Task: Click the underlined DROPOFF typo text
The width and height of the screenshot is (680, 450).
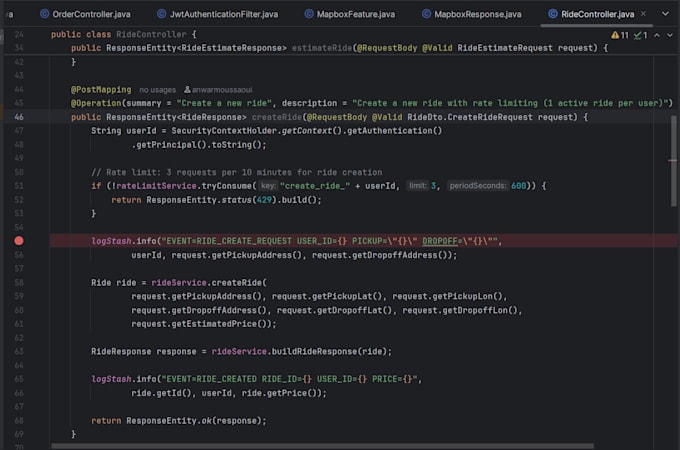Action: click(x=440, y=241)
